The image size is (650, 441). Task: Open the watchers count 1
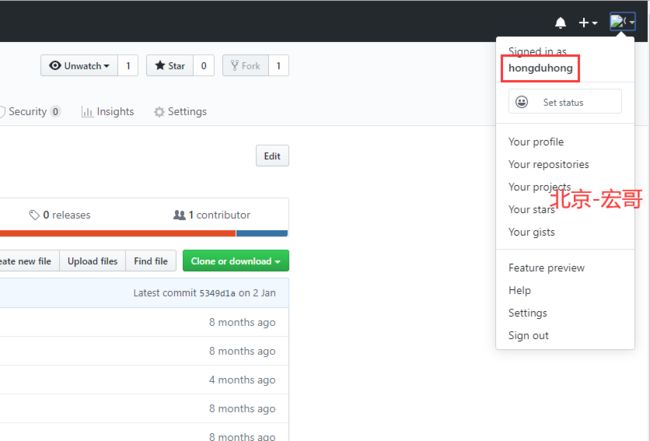[128, 65]
